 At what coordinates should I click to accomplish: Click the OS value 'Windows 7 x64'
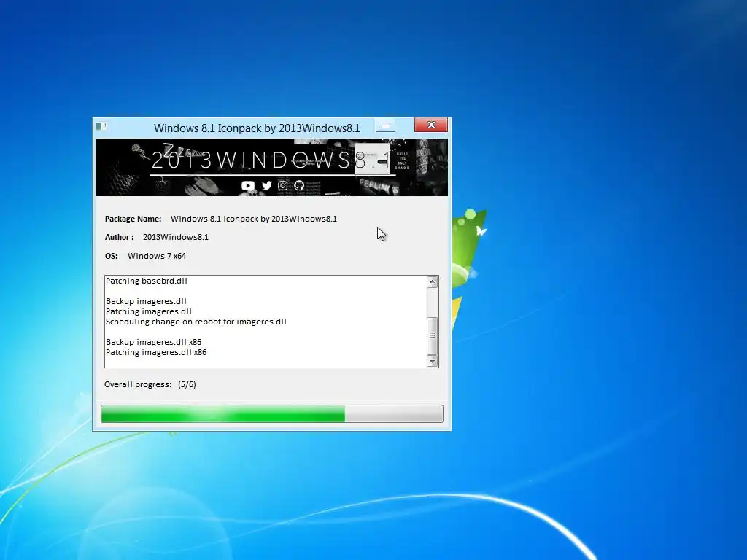(x=157, y=256)
